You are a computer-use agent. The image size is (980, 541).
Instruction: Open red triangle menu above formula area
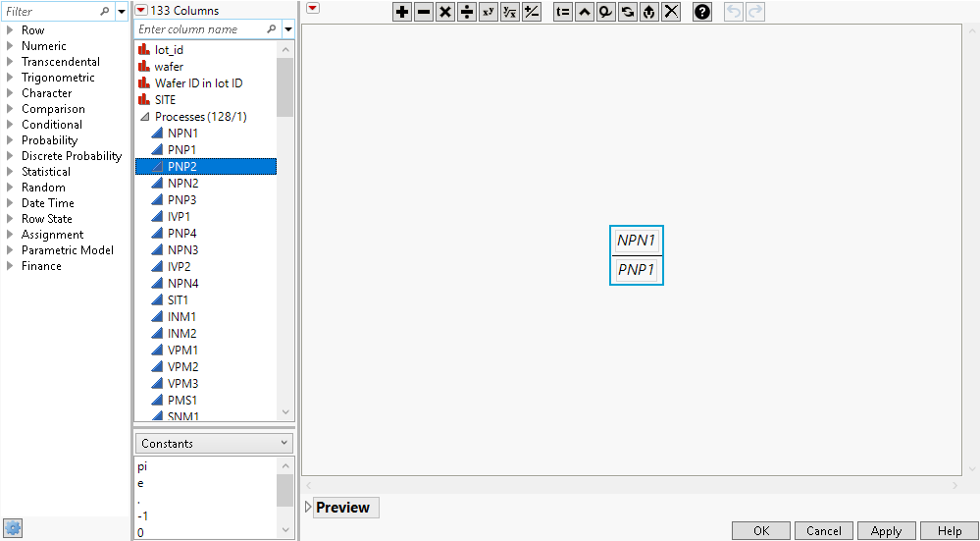[x=313, y=8]
